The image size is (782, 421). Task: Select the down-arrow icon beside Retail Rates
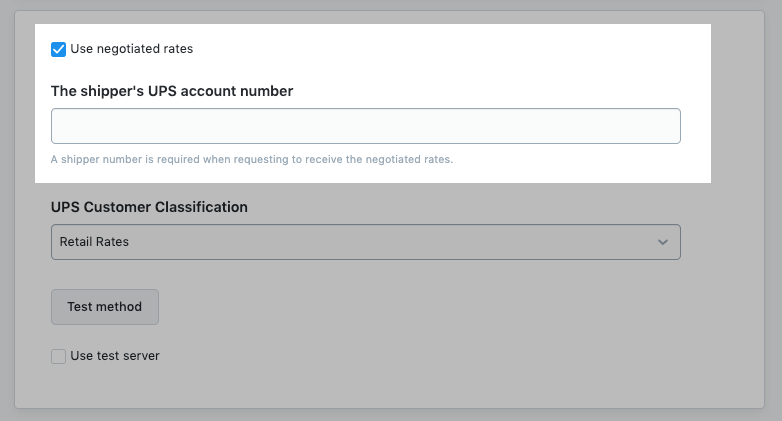pos(662,242)
